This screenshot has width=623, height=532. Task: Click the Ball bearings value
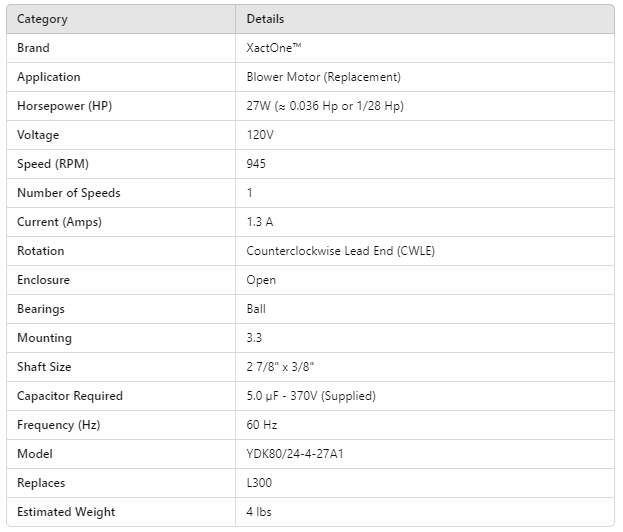coord(256,309)
